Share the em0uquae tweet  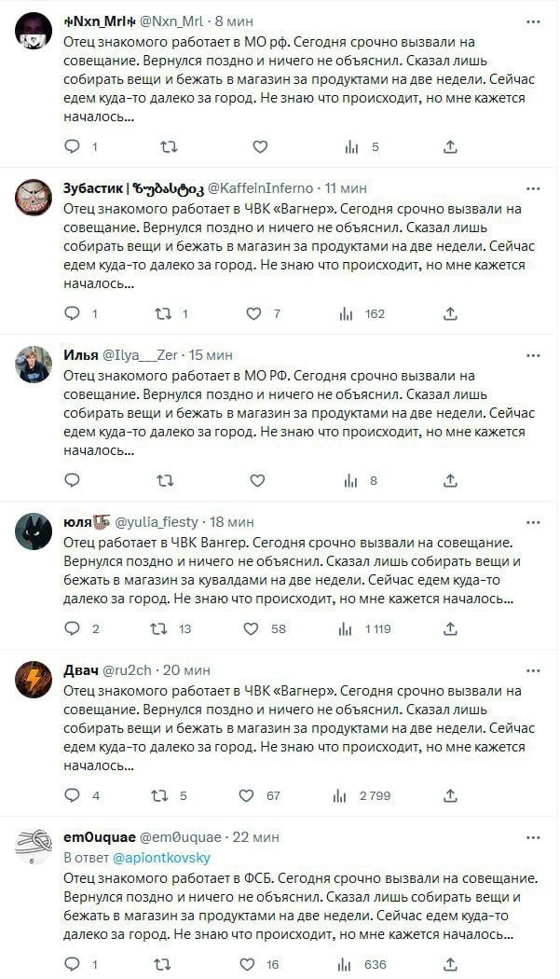(x=450, y=963)
